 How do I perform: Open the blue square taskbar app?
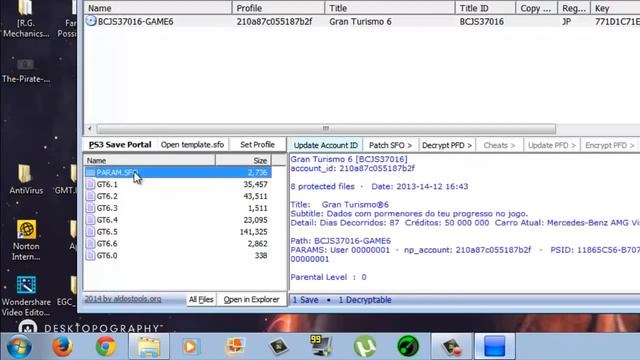point(495,346)
